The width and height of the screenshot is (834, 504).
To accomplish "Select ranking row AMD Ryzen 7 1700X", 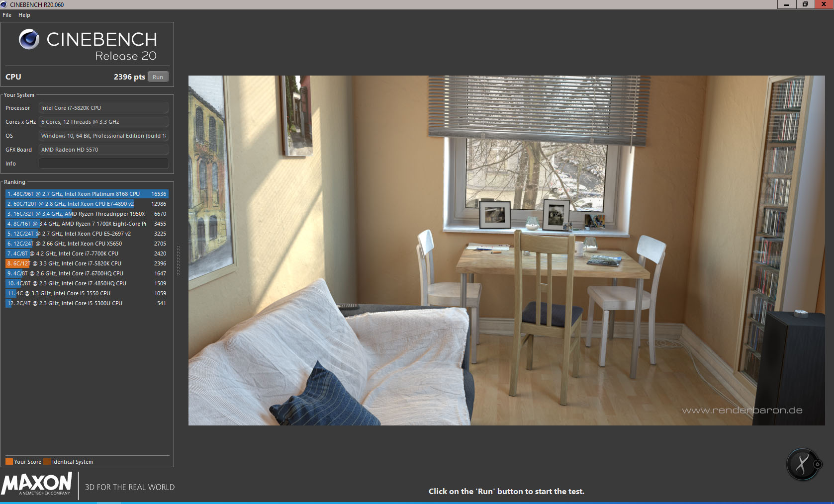I will click(87, 224).
